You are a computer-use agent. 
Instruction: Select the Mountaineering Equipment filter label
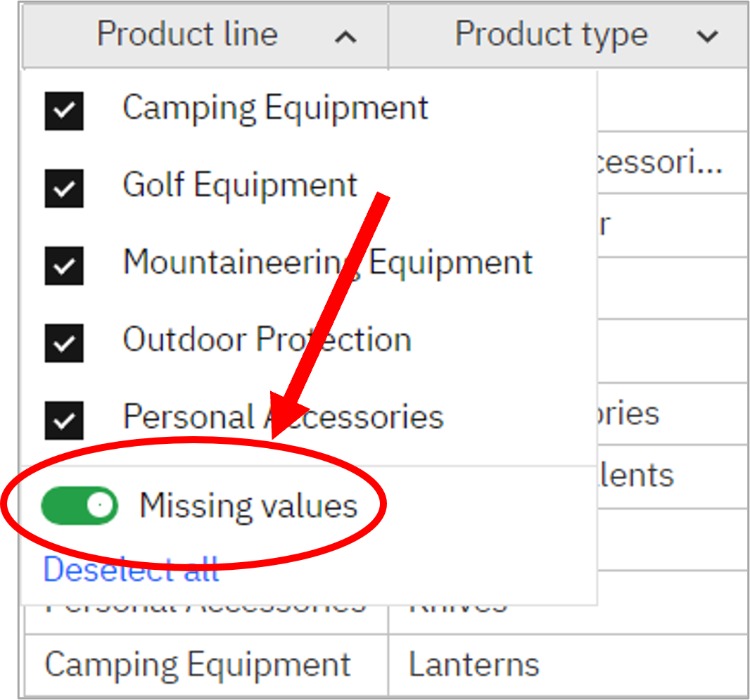pyautogui.click(x=327, y=263)
